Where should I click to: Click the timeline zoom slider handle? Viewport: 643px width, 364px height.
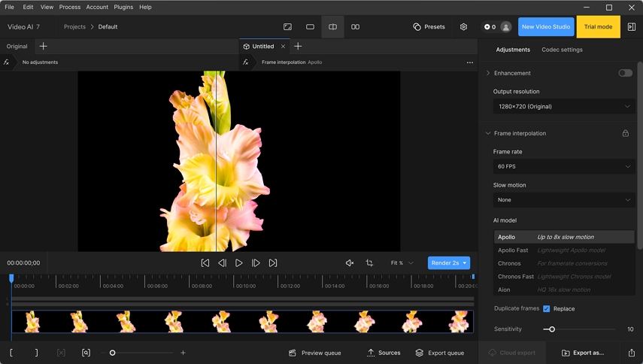coord(112,353)
